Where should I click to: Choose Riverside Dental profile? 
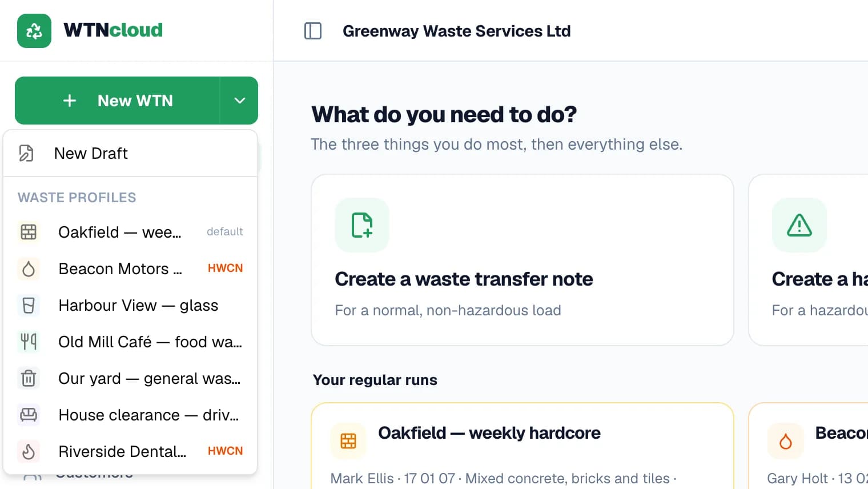(130, 451)
